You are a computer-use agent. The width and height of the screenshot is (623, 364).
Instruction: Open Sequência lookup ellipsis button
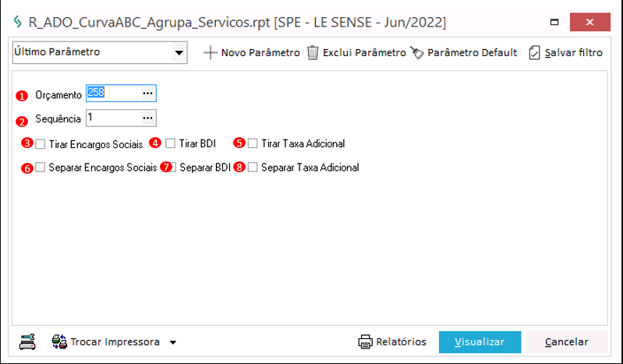148,118
